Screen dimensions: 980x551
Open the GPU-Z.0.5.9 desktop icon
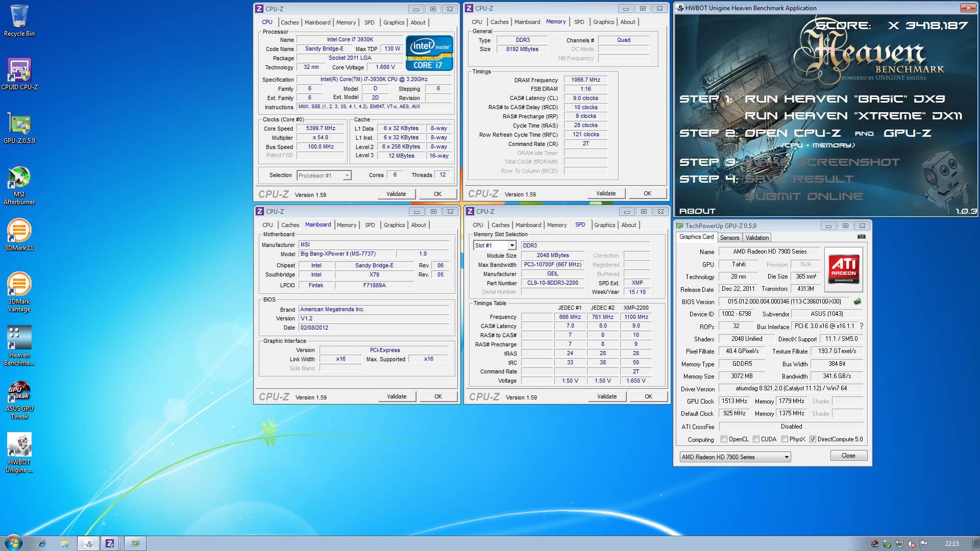19,128
